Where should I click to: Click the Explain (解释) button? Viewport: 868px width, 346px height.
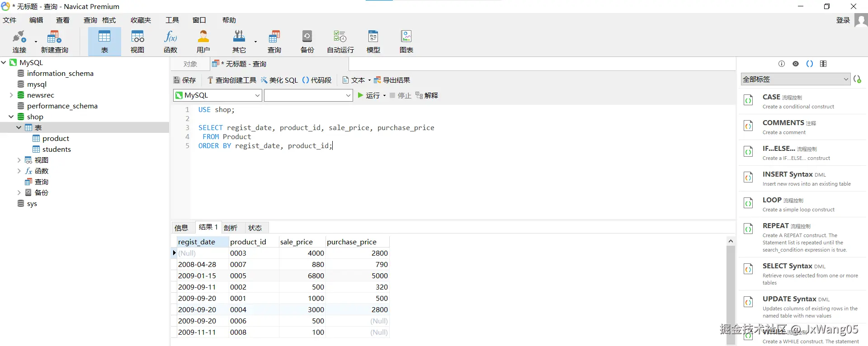point(427,95)
